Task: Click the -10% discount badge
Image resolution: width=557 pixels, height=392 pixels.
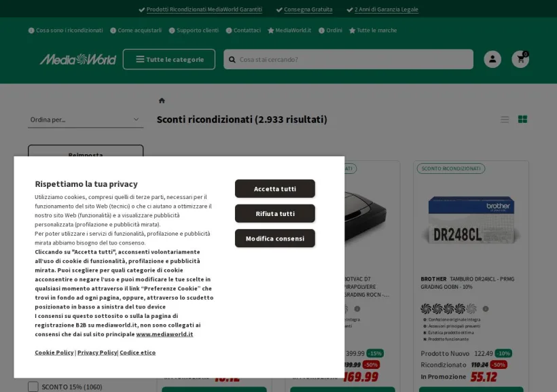Action: click(x=503, y=354)
